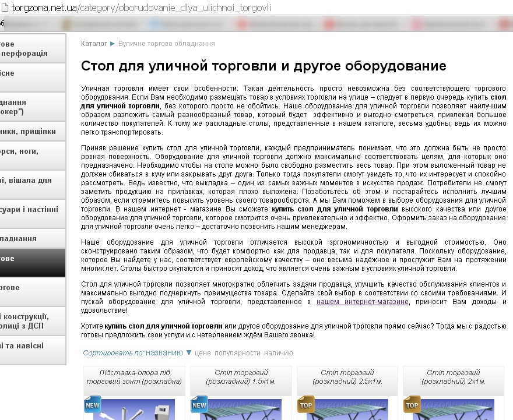The image size is (513, 420).
Task: Sort products by цене
Action: point(202,353)
